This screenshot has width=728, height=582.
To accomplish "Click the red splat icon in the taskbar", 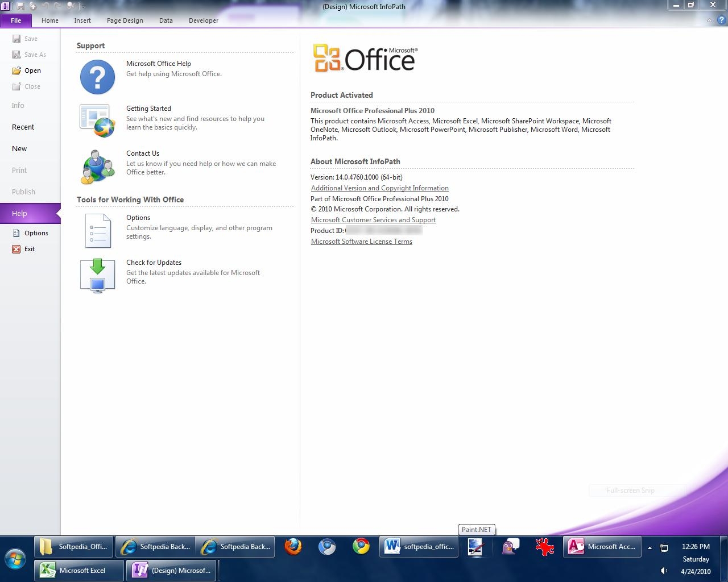I will [545, 547].
